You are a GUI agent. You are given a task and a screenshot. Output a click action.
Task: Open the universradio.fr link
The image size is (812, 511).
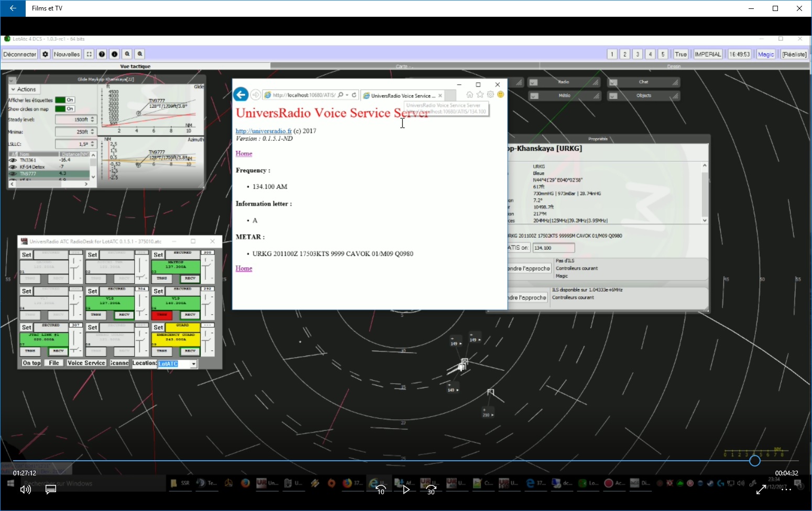pyautogui.click(x=264, y=131)
